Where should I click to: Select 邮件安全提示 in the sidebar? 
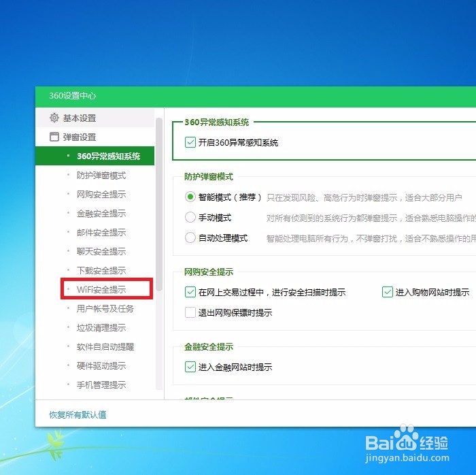(101, 233)
